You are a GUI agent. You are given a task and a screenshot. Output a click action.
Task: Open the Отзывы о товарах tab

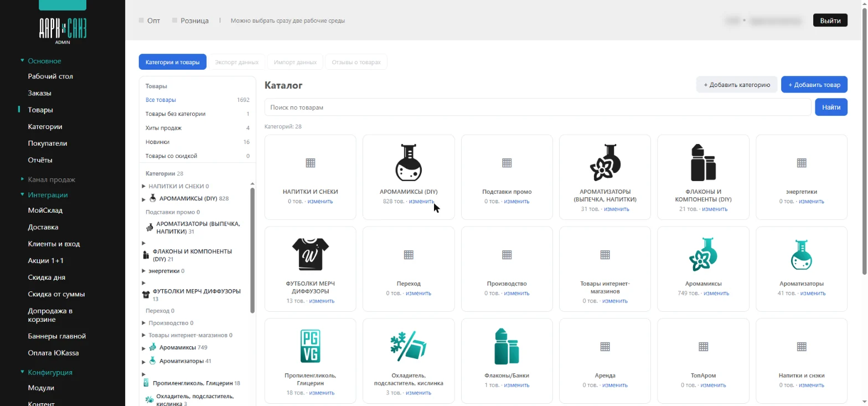pos(356,62)
